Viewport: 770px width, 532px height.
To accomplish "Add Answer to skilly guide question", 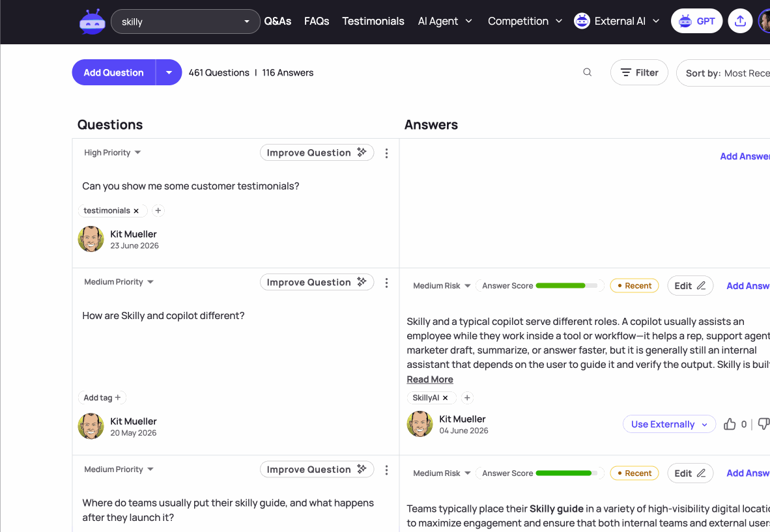I will point(748,473).
